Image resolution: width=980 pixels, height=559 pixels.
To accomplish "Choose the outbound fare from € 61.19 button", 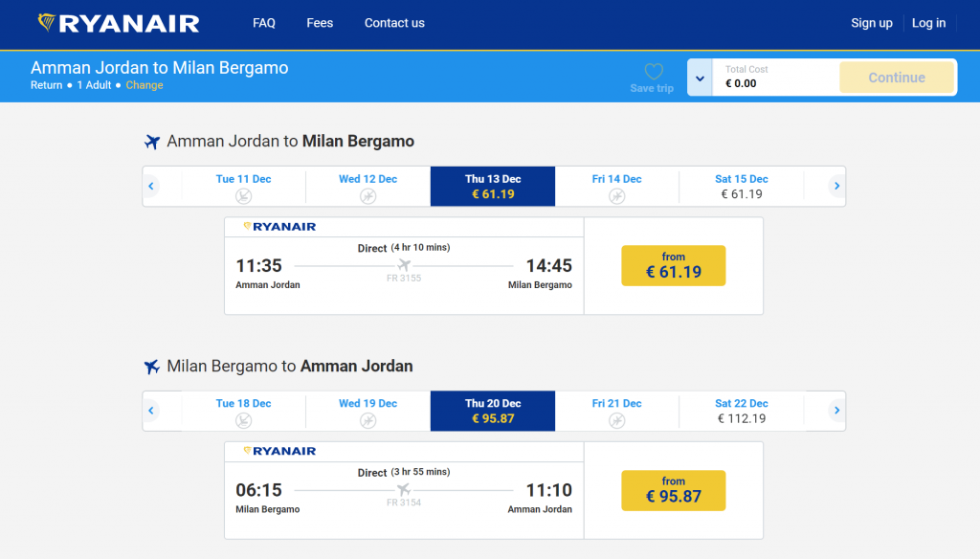I will pyautogui.click(x=674, y=265).
